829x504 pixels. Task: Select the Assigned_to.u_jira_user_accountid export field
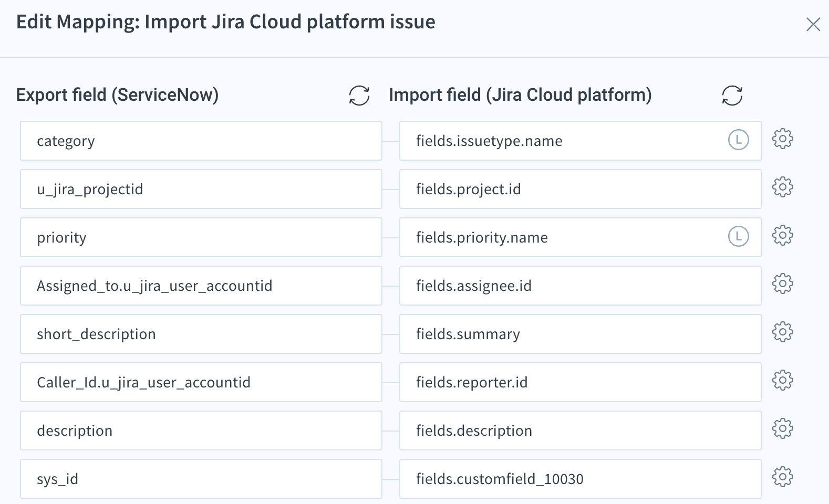201,286
